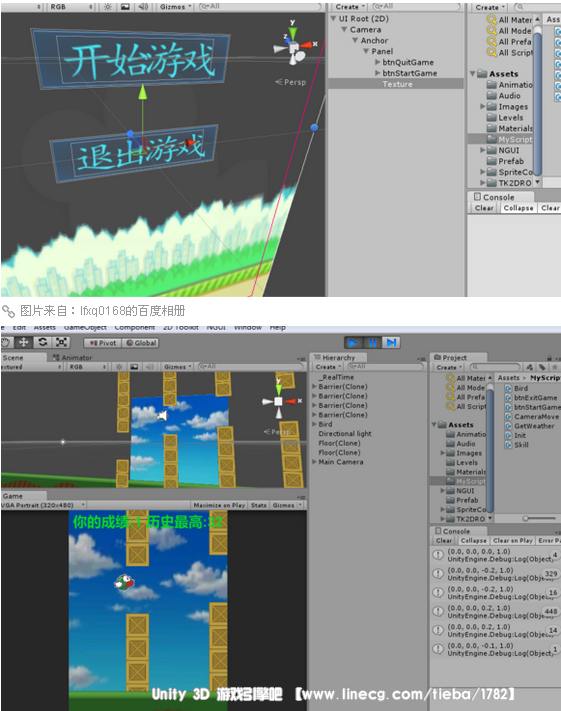The image size is (561, 711).
Task: Open the VGA Portrait (320x480) aspect dropdown
Action: [43, 505]
